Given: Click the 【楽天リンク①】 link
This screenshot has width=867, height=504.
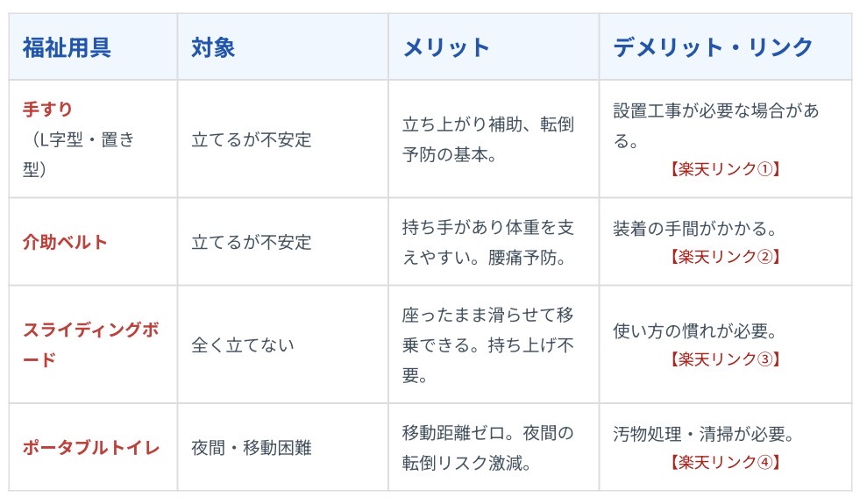Looking at the screenshot, I should 724,169.
